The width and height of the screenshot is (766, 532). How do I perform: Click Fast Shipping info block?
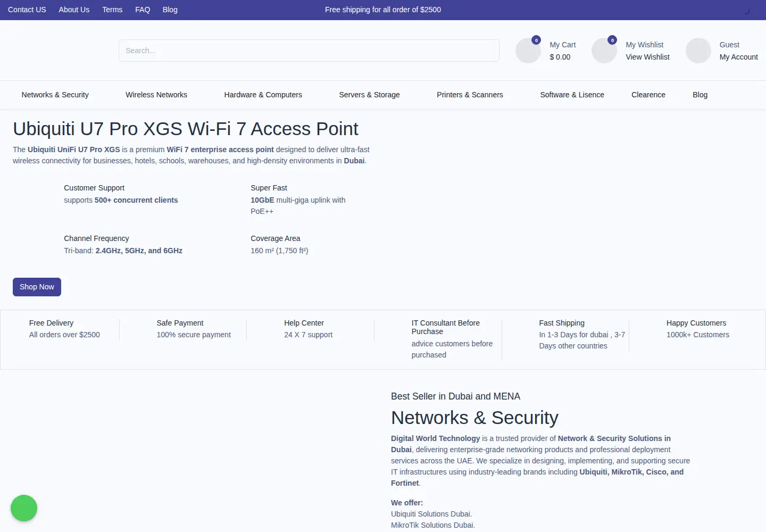point(582,334)
